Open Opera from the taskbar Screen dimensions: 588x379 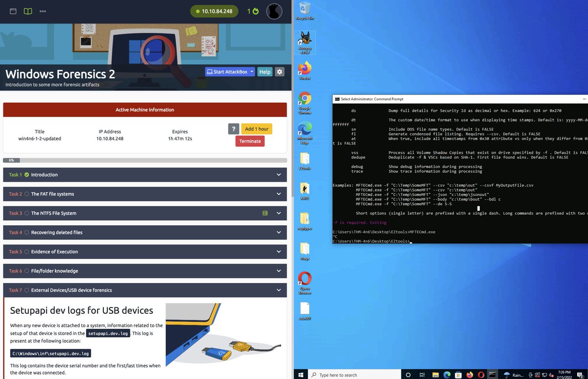(x=481, y=375)
